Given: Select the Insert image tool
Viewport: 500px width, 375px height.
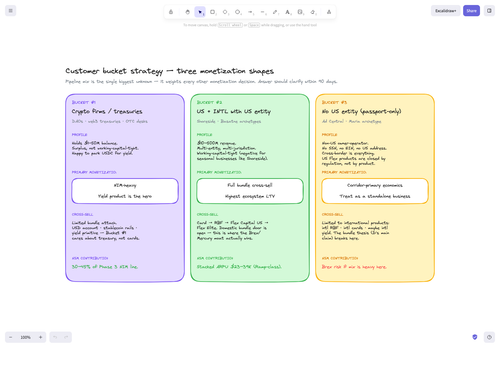Looking at the screenshot, I should [300, 12].
